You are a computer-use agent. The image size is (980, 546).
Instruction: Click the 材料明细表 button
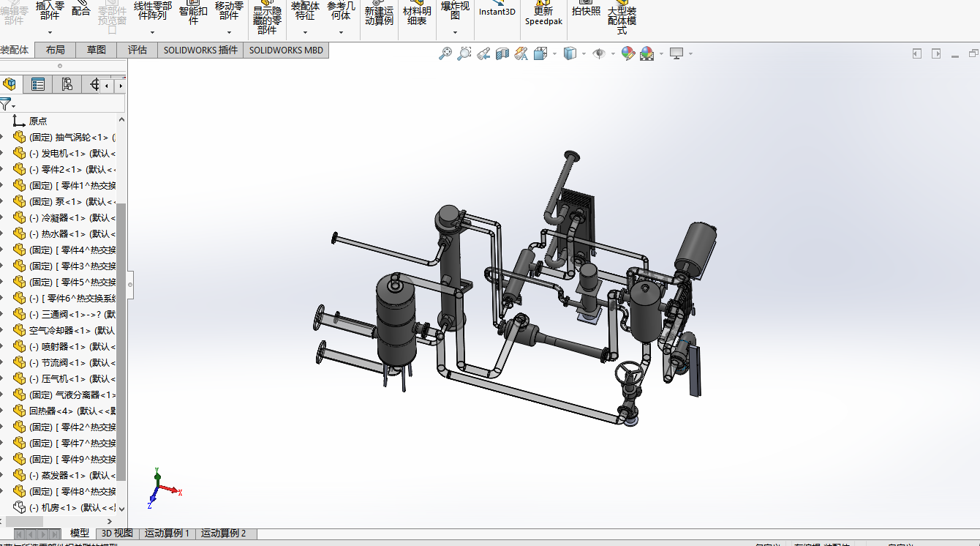(417, 15)
